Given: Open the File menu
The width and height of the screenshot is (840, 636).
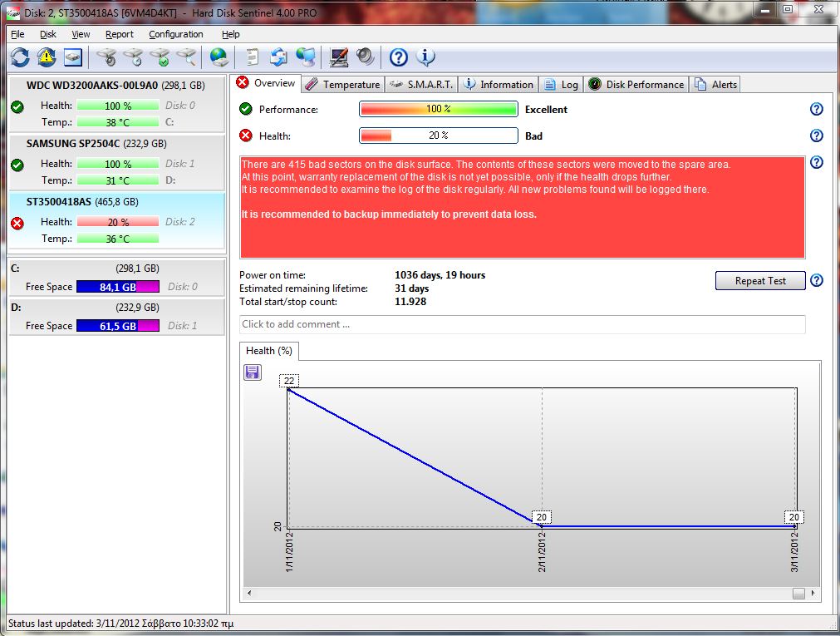Looking at the screenshot, I should 17,34.
